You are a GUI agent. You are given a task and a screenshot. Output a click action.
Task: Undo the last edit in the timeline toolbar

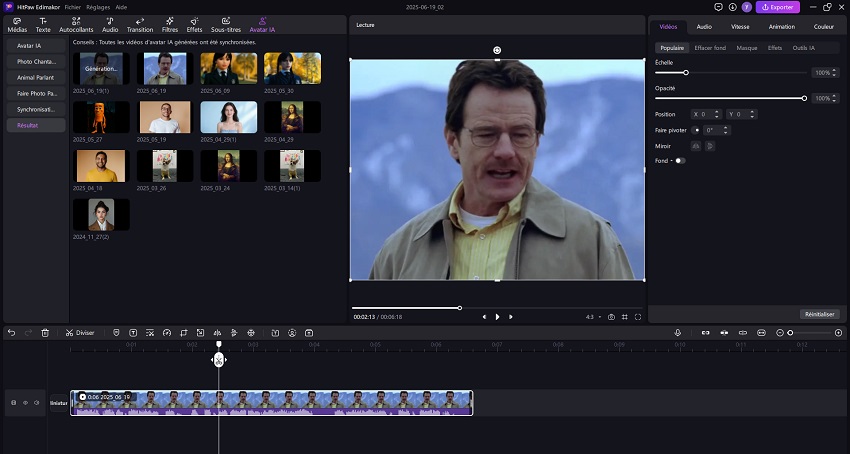12,332
